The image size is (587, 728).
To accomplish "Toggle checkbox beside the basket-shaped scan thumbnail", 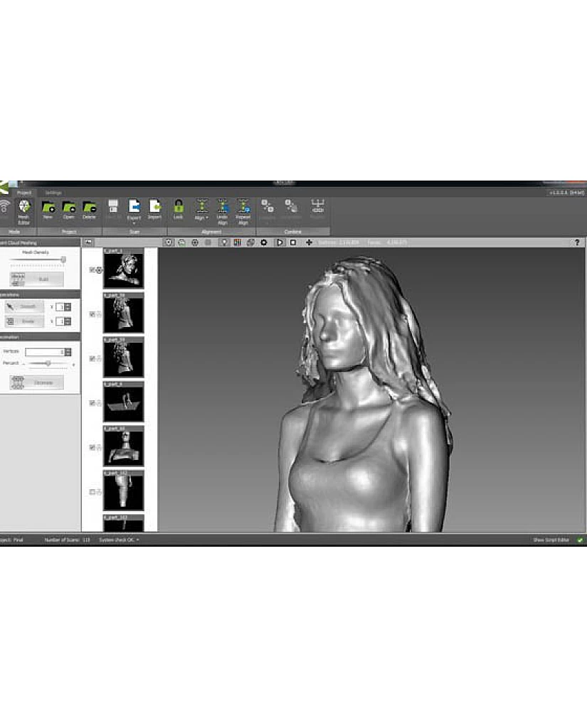I will (92, 402).
